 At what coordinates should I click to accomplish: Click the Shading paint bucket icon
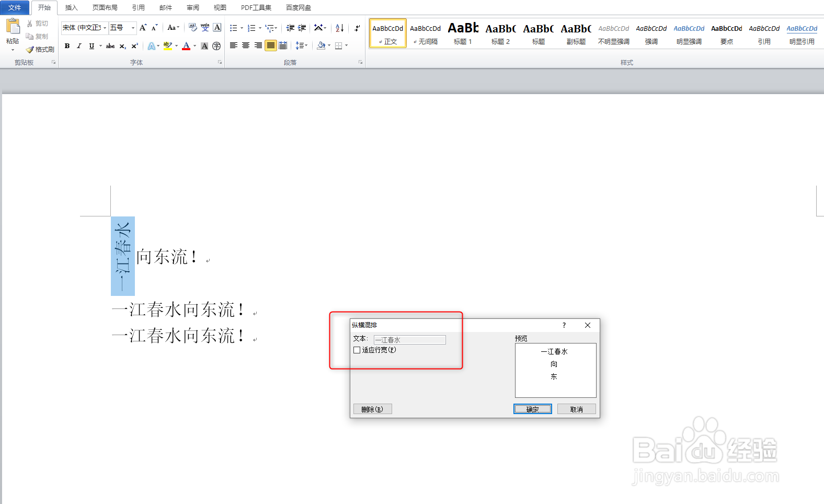(321, 45)
